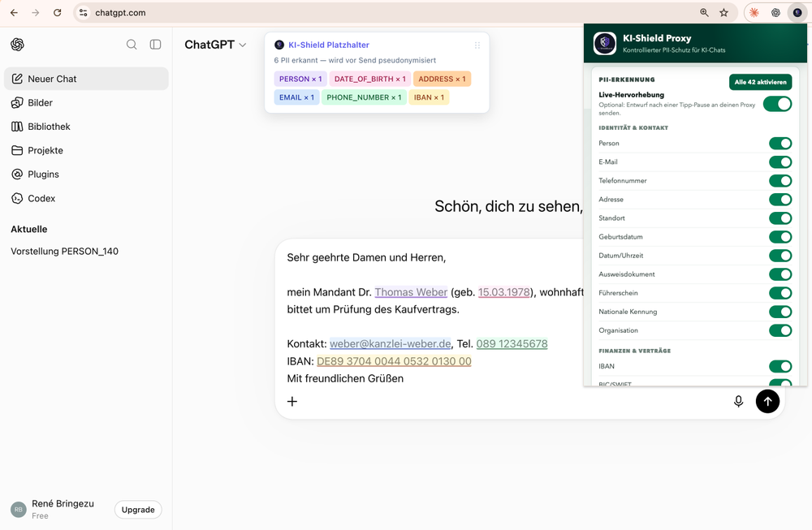The width and height of the screenshot is (812, 530).
Task: Toggle Telefonnummer switch
Action: [780, 181]
